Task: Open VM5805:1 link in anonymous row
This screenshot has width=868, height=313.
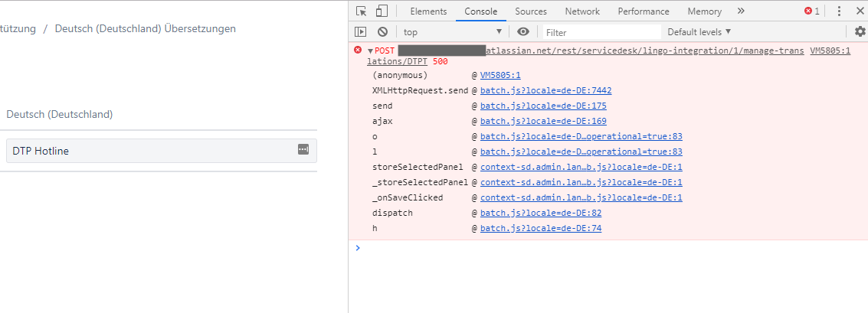Action: click(500, 75)
